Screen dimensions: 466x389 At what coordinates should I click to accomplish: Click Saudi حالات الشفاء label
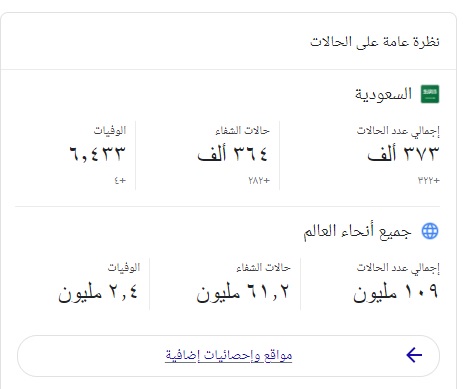pyautogui.click(x=242, y=130)
